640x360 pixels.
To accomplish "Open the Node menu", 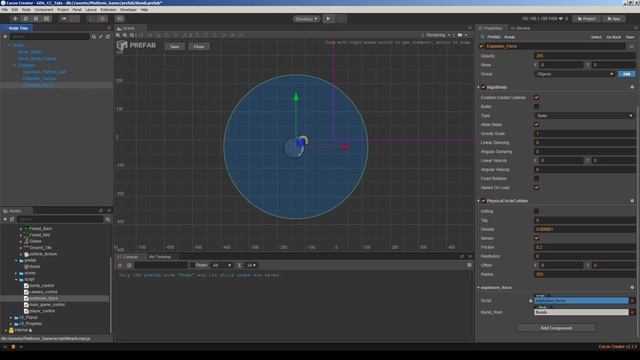I will [26, 9].
